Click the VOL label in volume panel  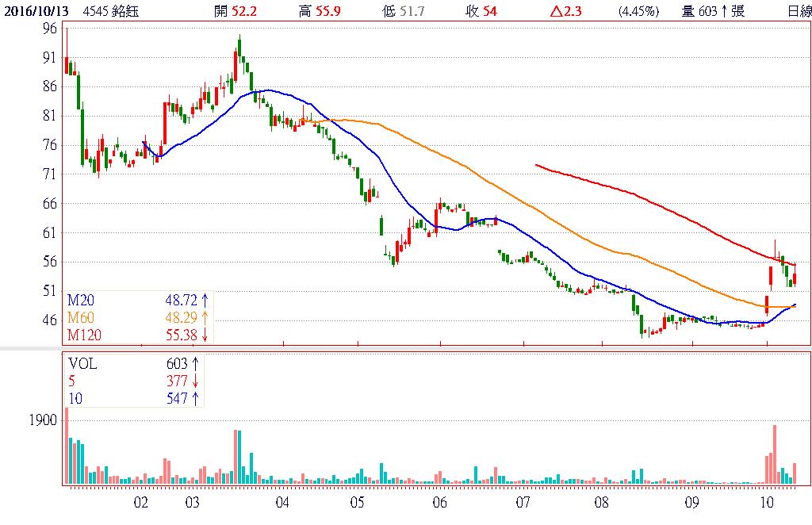(x=82, y=363)
